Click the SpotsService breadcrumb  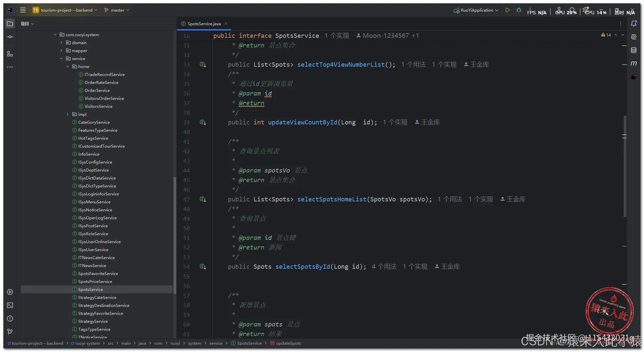pos(246,343)
